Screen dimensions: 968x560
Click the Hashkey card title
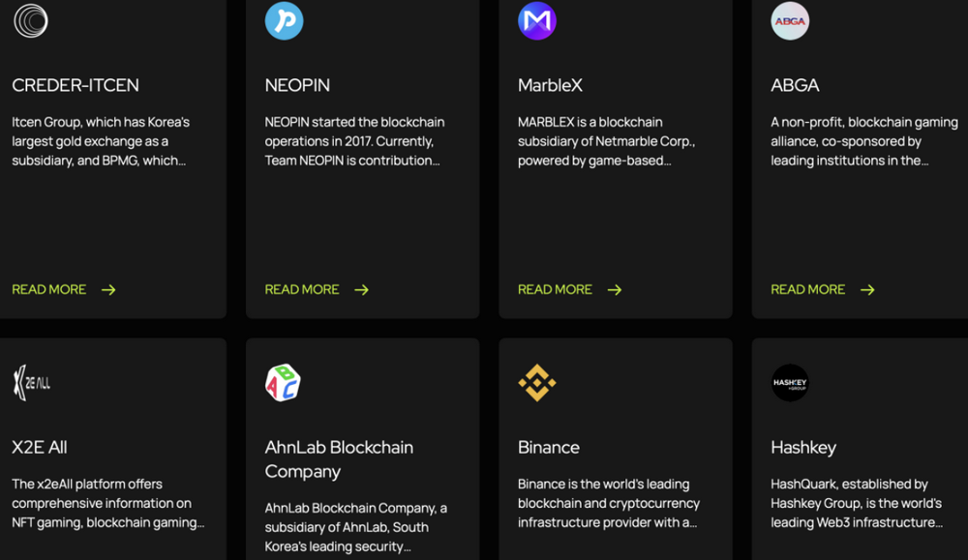pos(803,447)
